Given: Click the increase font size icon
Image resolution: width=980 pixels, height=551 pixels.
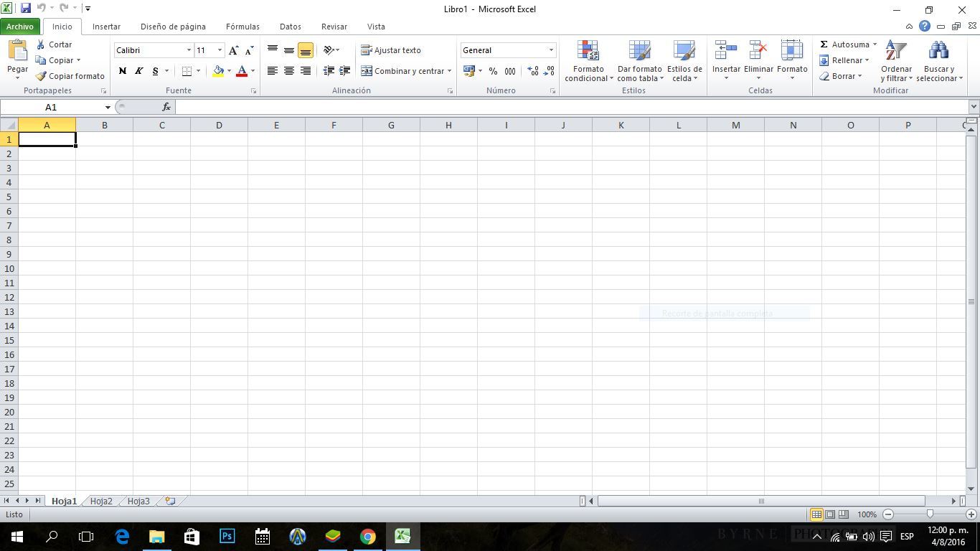Looking at the screenshot, I should [x=233, y=50].
